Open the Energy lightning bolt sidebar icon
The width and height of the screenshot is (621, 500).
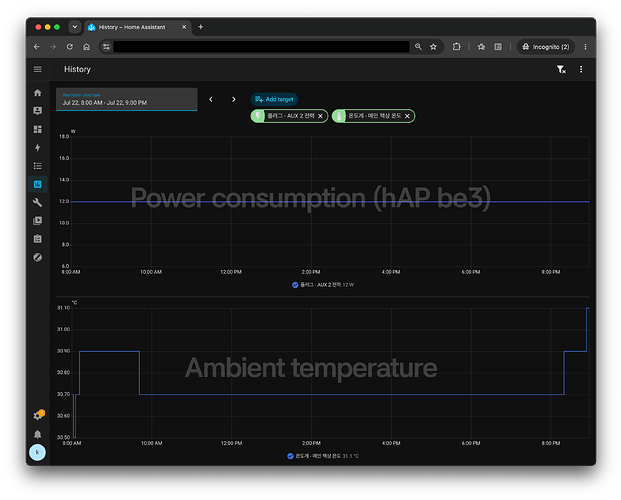pyautogui.click(x=38, y=147)
